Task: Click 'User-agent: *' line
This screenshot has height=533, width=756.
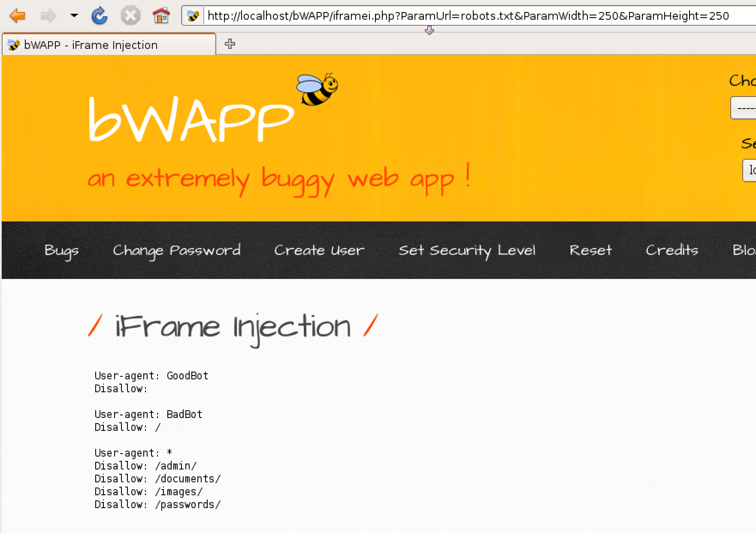Action: (x=133, y=453)
